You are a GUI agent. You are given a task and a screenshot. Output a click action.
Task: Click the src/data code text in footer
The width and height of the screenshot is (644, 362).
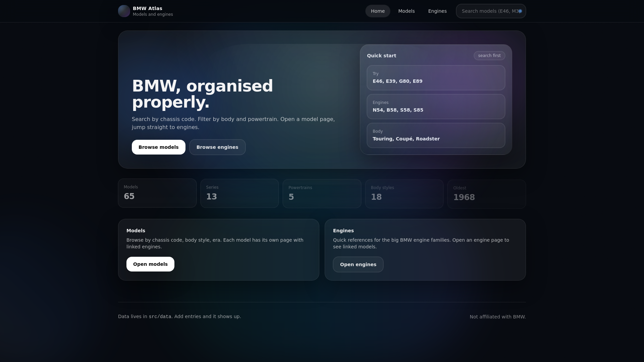coord(160,316)
